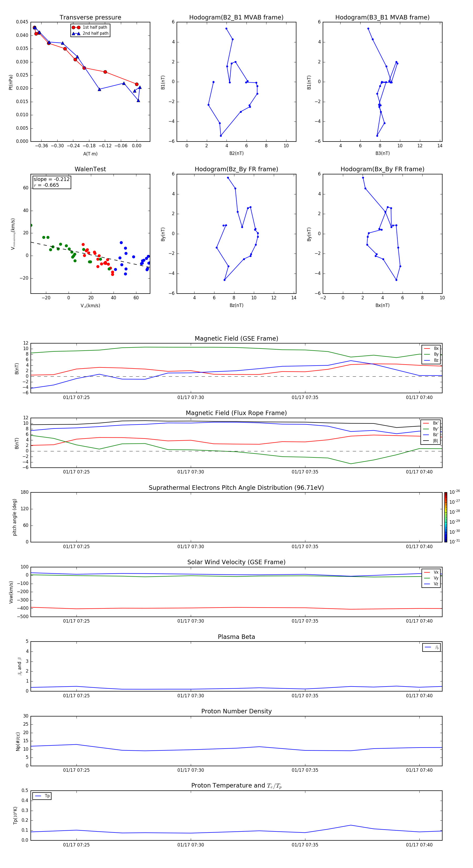473x868 pixels.
Task: Click the 'Tp(10^6K)' axis label
Action: [15, 815]
